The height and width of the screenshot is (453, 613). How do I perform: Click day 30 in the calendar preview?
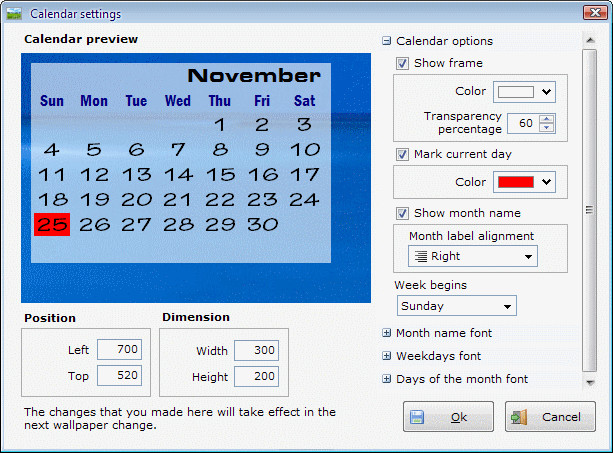coord(263,224)
